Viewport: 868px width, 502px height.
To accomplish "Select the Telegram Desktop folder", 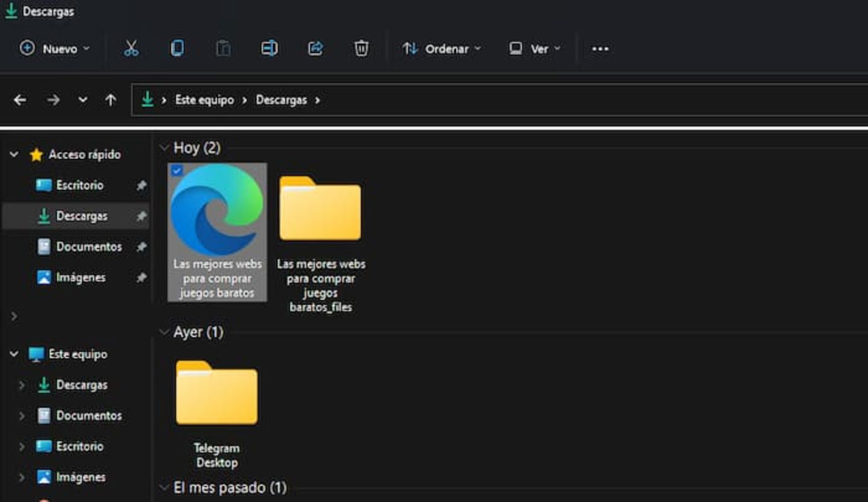I will tap(217, 392).
